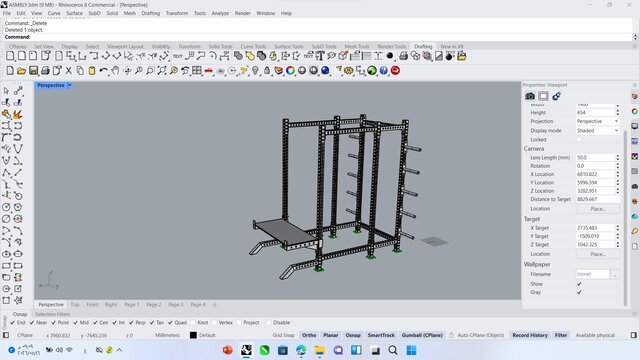This screenshot has height=360, width=640.
Task: Click the 'TEXT' block icon in Drafting toolbar
Action: point(178,56)
